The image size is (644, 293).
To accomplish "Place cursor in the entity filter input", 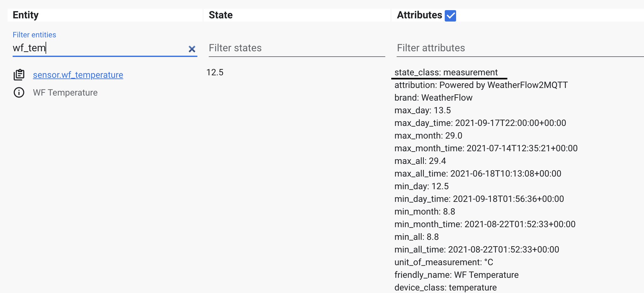I will click(95, 48).
